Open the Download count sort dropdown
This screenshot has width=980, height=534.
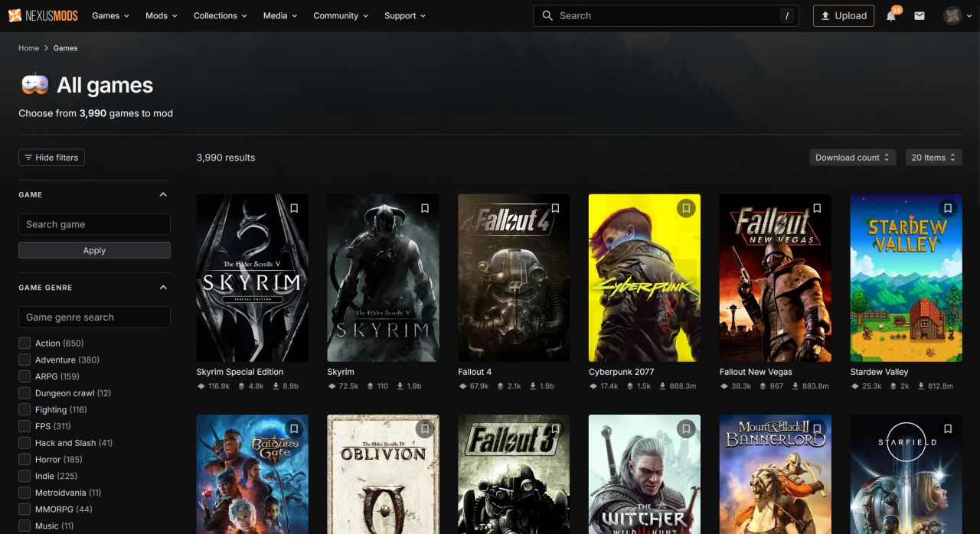(852, 158)
